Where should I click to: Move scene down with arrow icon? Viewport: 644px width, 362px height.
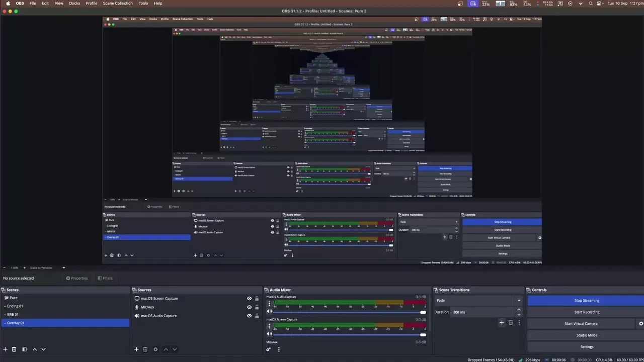[43, 349]
